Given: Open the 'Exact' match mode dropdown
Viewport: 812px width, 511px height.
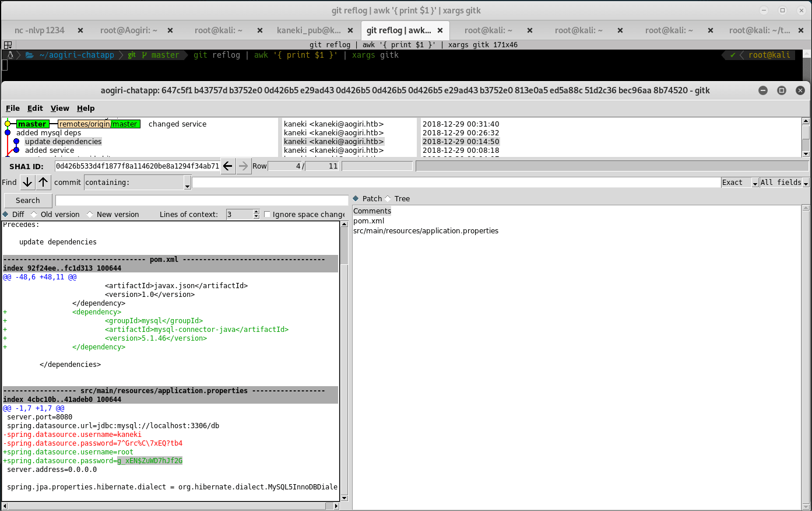Looking at the screenshot, I should click(755, 183).
